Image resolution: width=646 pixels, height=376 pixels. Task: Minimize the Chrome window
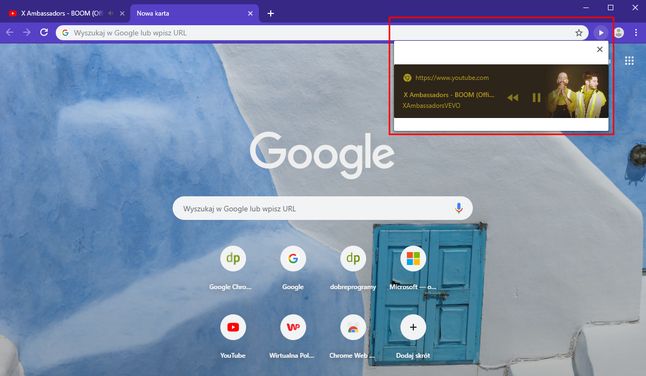(586, 7)
